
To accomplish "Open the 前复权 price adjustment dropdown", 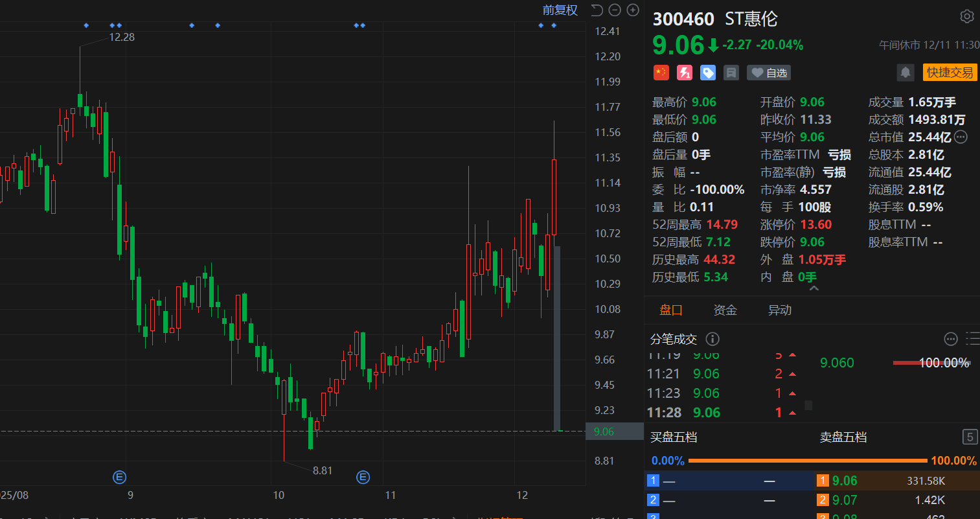I will pos(560,10).
